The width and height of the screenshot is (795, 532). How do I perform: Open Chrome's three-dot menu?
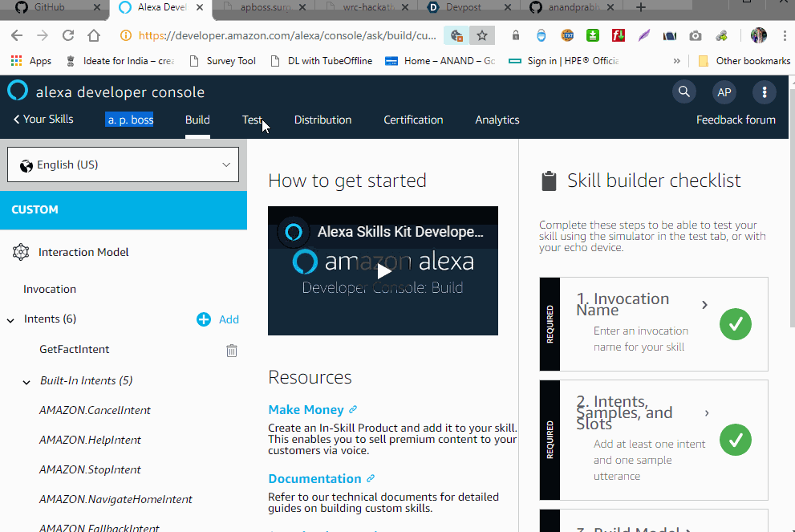(x=785, y=35)
